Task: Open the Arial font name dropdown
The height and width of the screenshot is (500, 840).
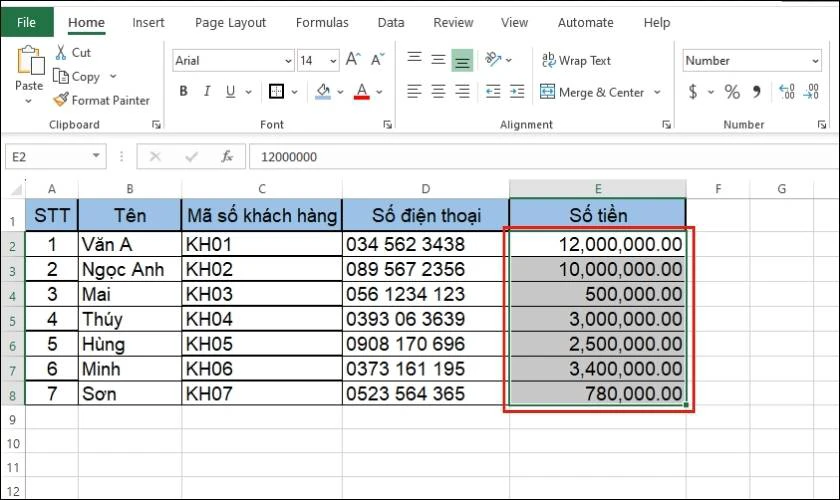Action: point(288,61)
